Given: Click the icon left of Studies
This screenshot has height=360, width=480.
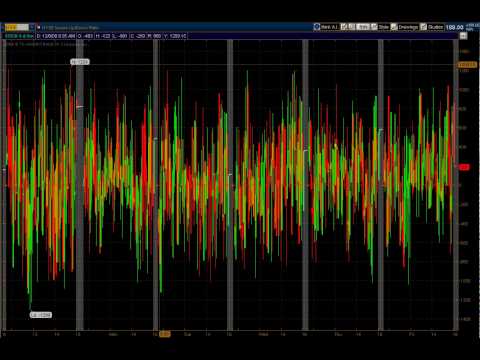Looking at the screenshot, I should pos(423,27).
